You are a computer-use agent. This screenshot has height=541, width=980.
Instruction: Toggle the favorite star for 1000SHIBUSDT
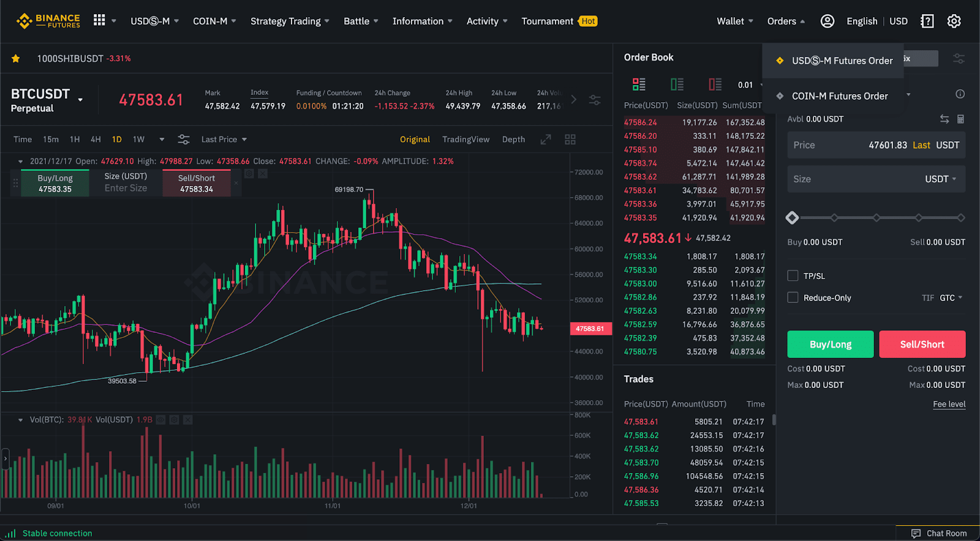click(x=16, y=59)
